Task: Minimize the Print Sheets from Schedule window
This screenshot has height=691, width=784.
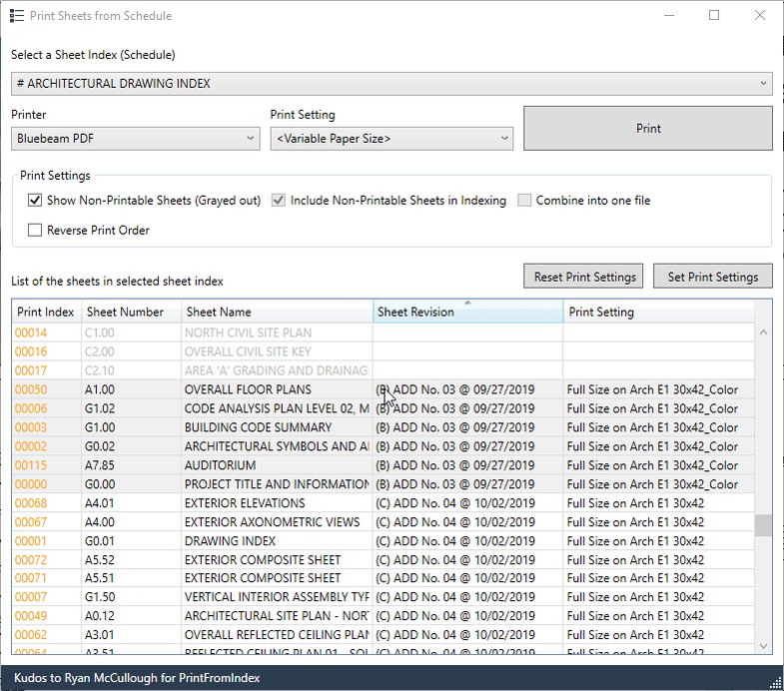Action: [x=669, y=16]
